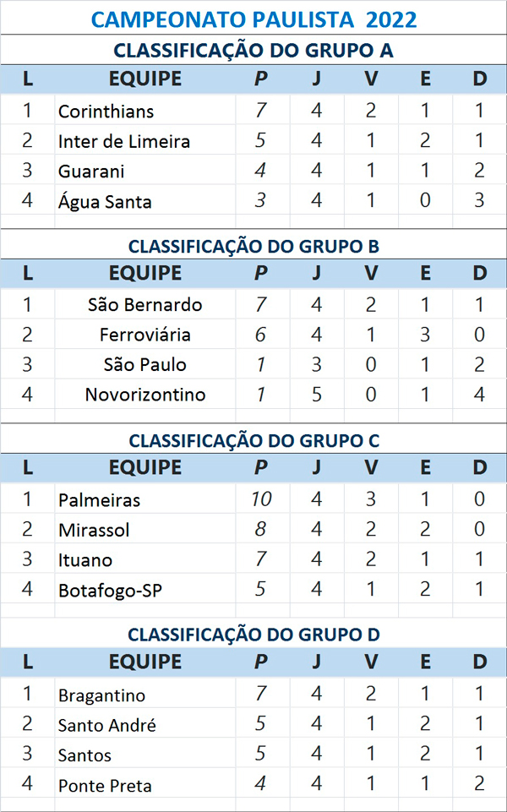Click the Campeonato Paulista 2022 title
This screenshot has width=507, height=812.
point(253,19)
